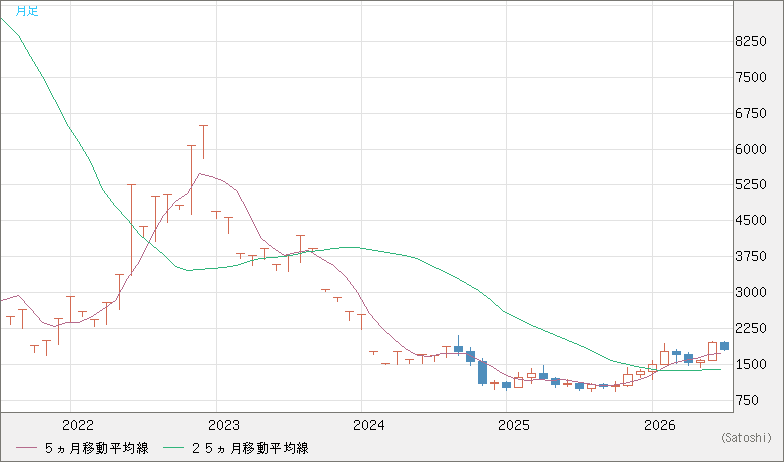784x462 pixels.
Task: Click the 2023 year label on time axis
Action: [x=224, y=426]
